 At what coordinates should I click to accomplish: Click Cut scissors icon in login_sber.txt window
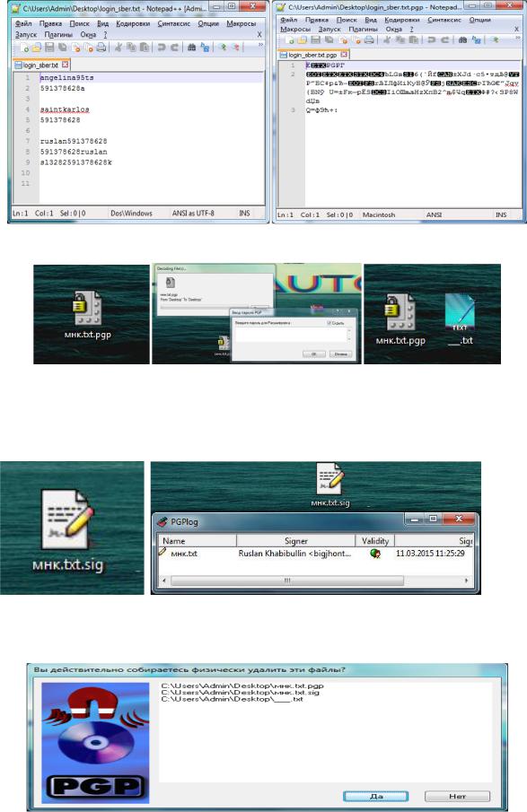tap(119, 48)
